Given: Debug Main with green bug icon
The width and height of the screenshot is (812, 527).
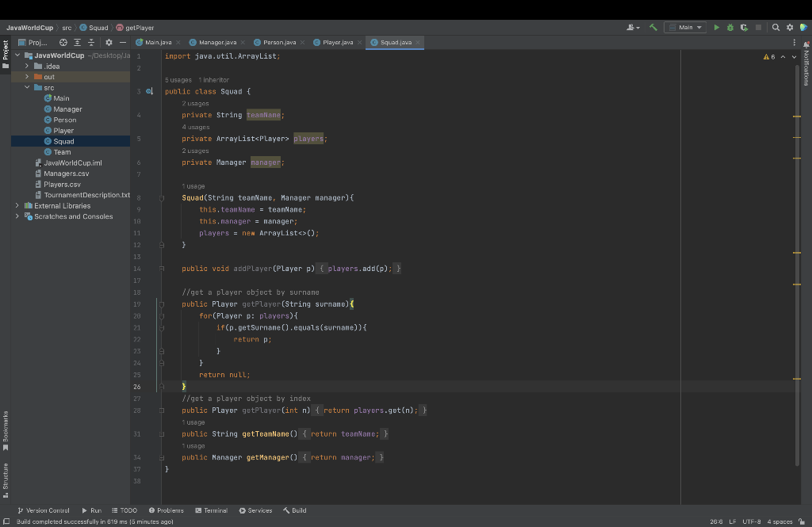Looking at the screenshot, I should point(730,28).
